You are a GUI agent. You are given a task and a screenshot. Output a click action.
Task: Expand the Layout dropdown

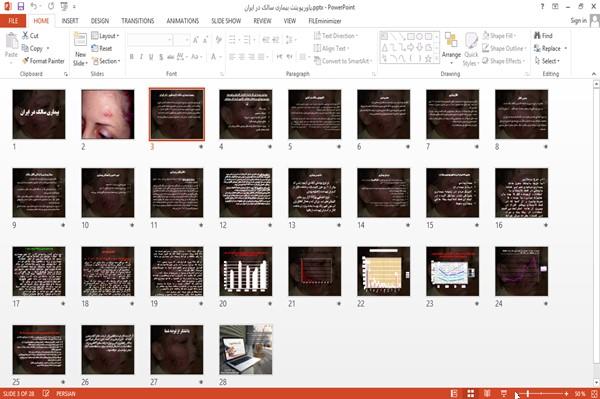pyautogui.click(x=105, y=36)
